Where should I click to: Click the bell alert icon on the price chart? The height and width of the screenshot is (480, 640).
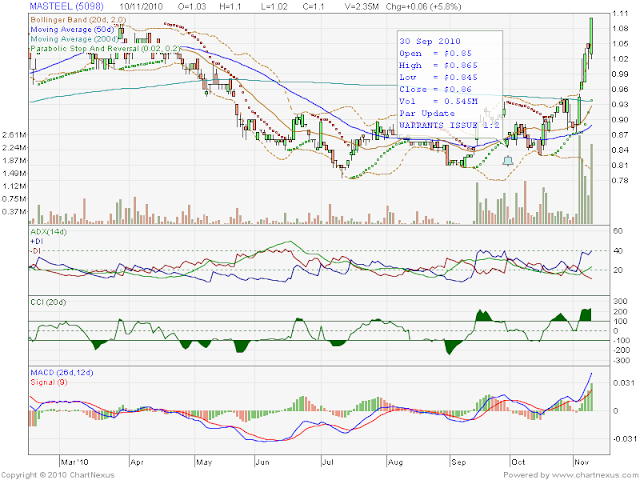pos(507,160)
